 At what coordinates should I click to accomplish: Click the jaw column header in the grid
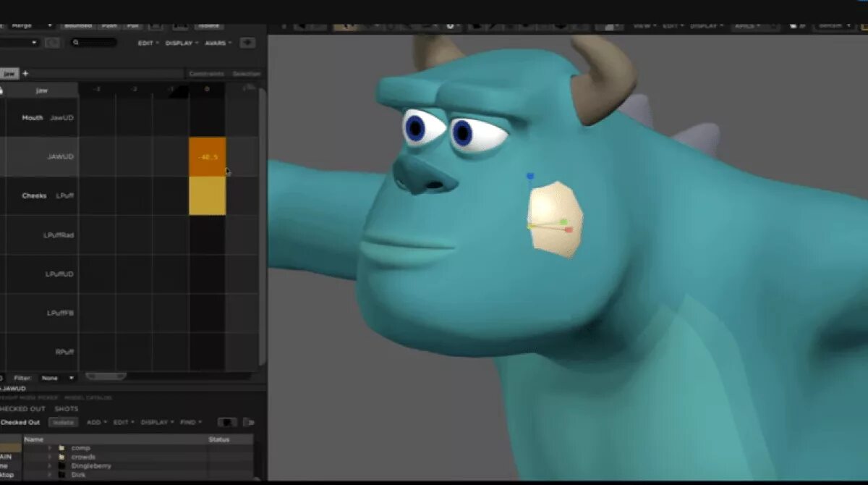tap(41, 90)
